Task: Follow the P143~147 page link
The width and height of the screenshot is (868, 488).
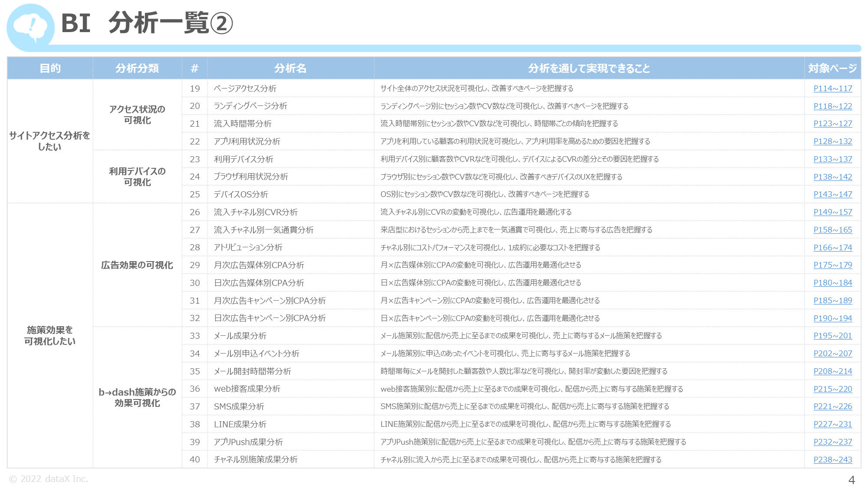Action: click(x=832, y=194)
